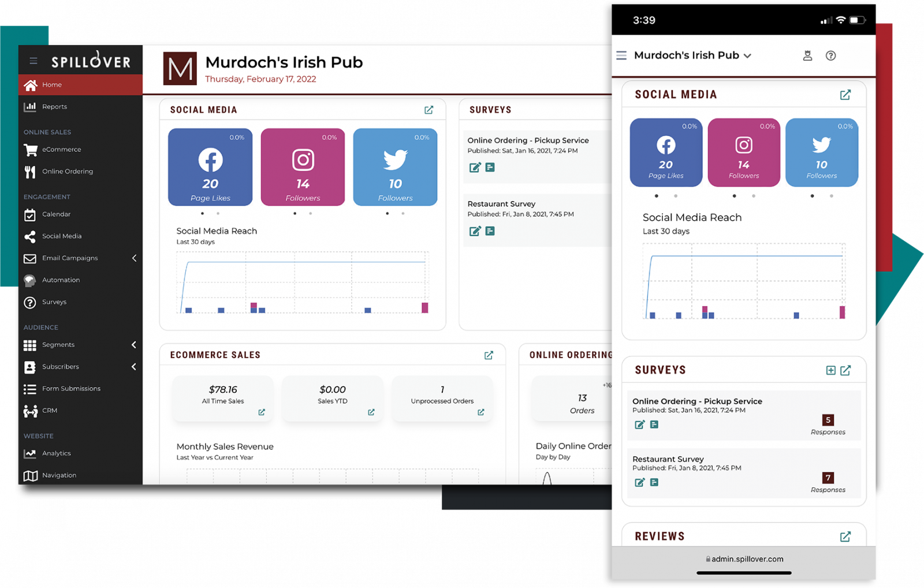Click the Form Submissions list icon
The image size is (924, 588).
30,389
